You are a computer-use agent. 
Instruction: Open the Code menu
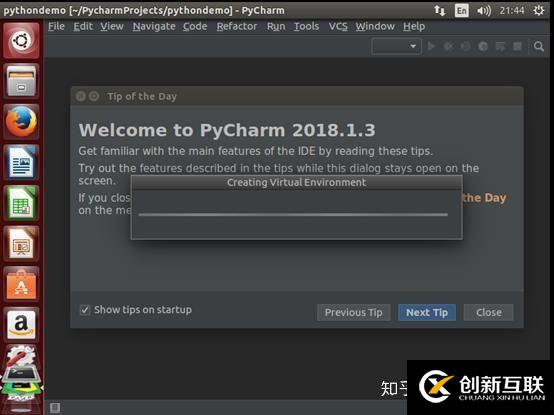pyautogui.click(x=195, y=26)
